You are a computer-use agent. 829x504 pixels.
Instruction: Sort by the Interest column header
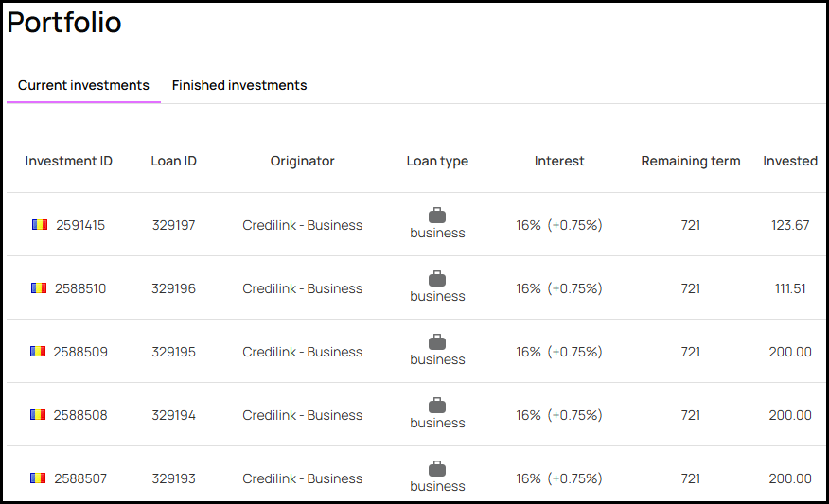pyautogui.click(x=559, y=161)
